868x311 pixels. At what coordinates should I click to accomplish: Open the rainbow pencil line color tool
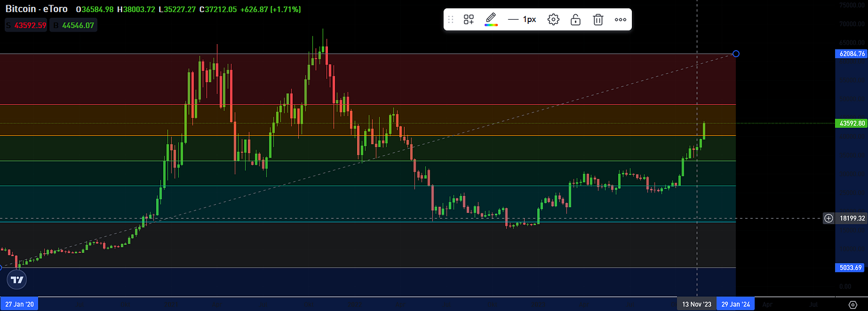coord(491,19)
